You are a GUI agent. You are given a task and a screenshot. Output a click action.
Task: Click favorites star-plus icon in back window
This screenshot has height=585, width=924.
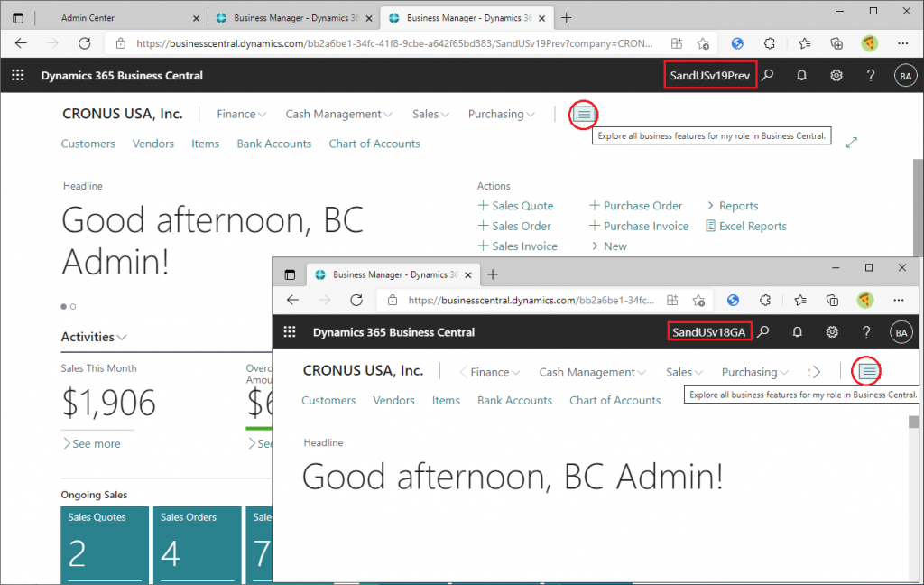point(703,43)
